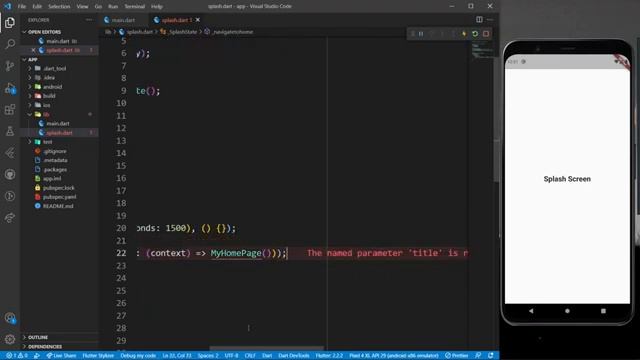Open the Edit menu

(x=37, y=7)
